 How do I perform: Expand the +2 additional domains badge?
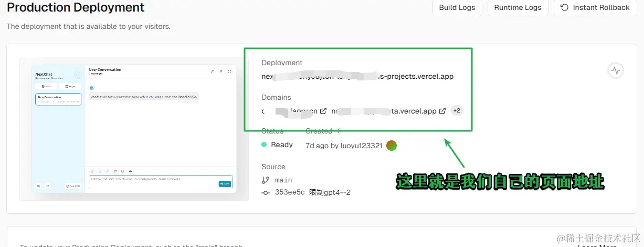(457, 111)
